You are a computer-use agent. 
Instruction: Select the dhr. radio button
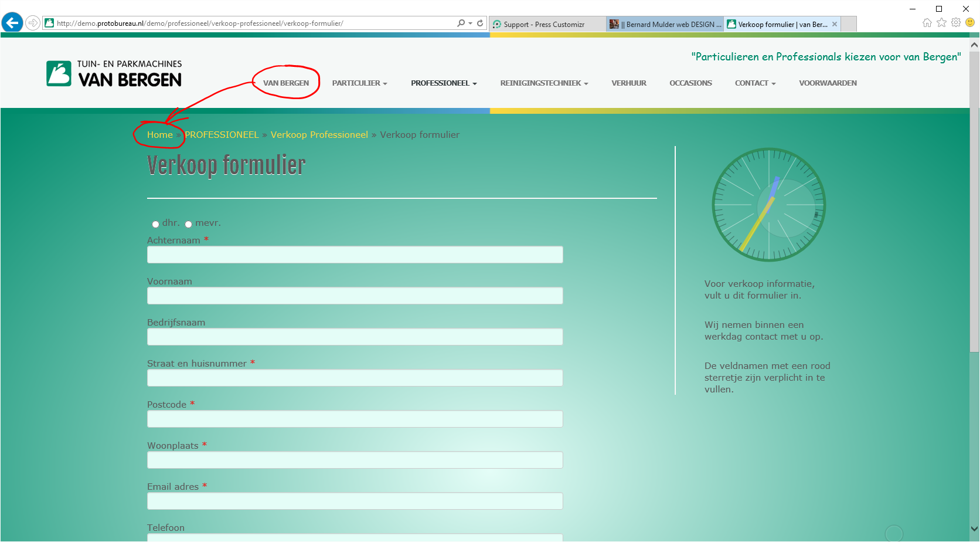pyautogui.click(x=155, y=224)
